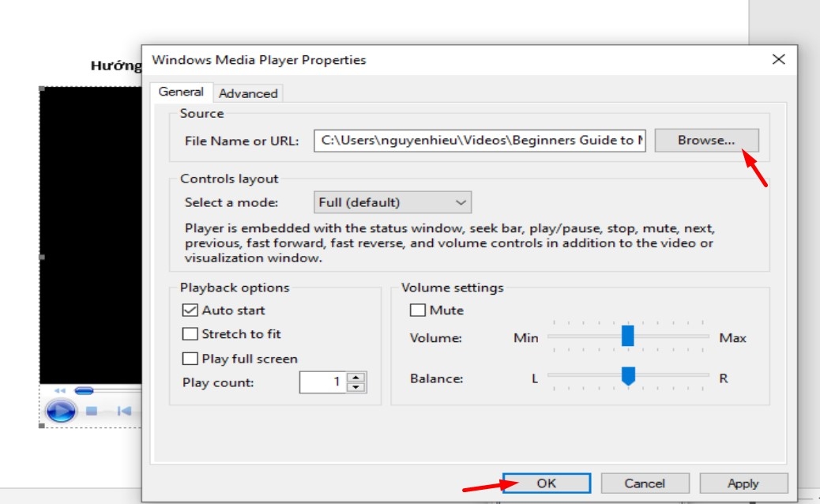
Task: Click the fast reverse icon in player
Action: (x=60, y=390)
